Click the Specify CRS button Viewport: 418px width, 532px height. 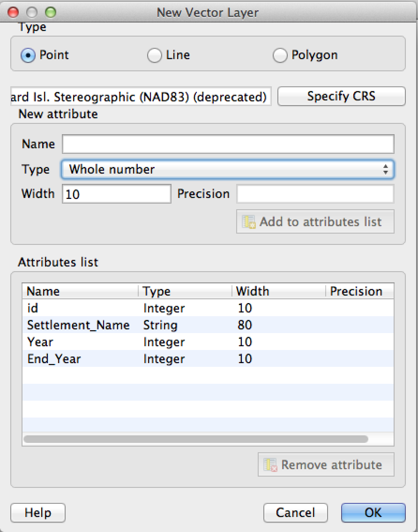click(x=341, y=96)
